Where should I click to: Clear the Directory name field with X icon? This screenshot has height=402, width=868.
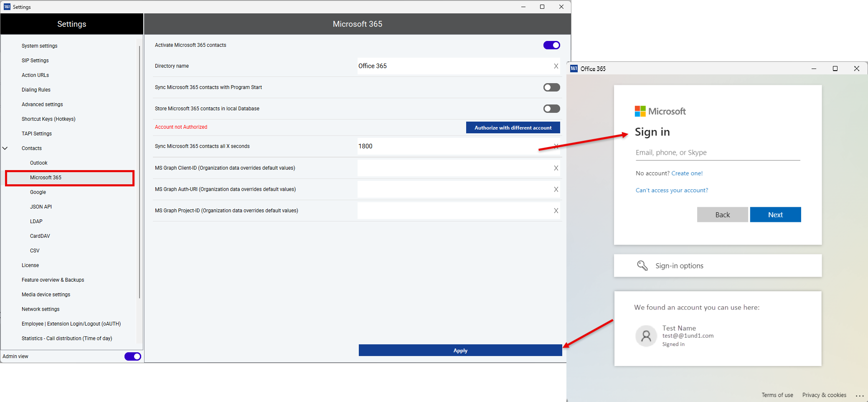click(556, 66)
